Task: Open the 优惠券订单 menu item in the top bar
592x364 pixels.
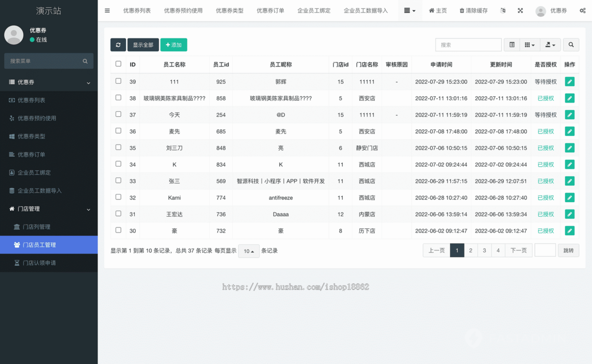Action: 270,10
